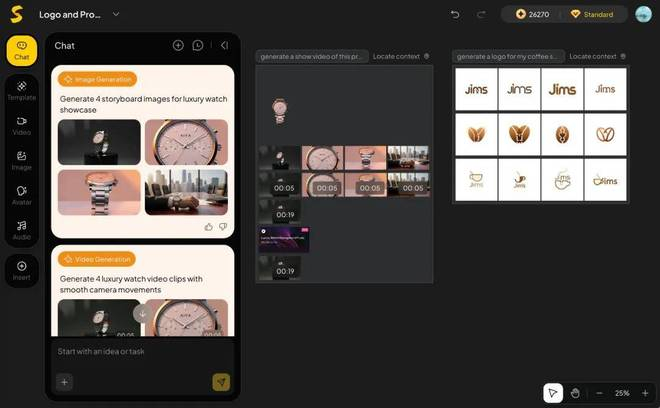Screen dimensions: 660x408
Task: Open watch on black stand storyboard image
Action: (99, 142)
